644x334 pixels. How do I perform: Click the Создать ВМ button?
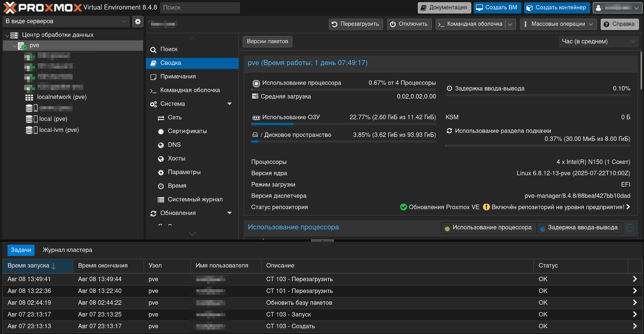point(497,8)
